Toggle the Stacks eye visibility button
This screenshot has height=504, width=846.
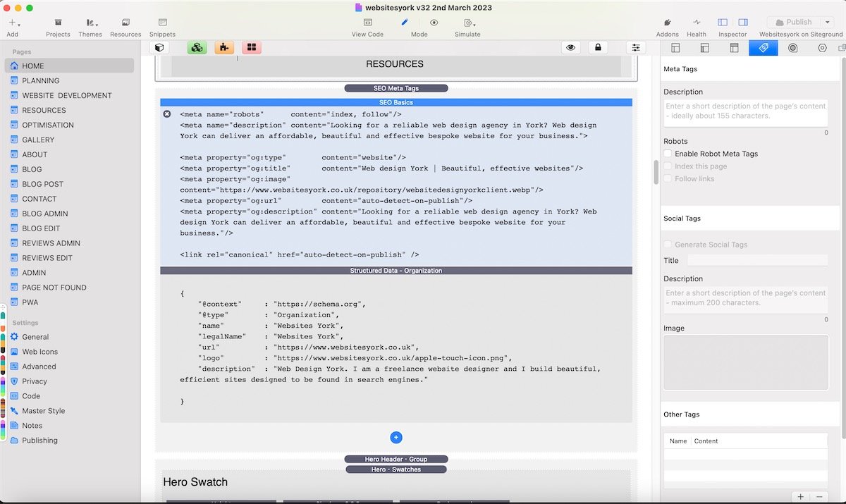[571, 47]
